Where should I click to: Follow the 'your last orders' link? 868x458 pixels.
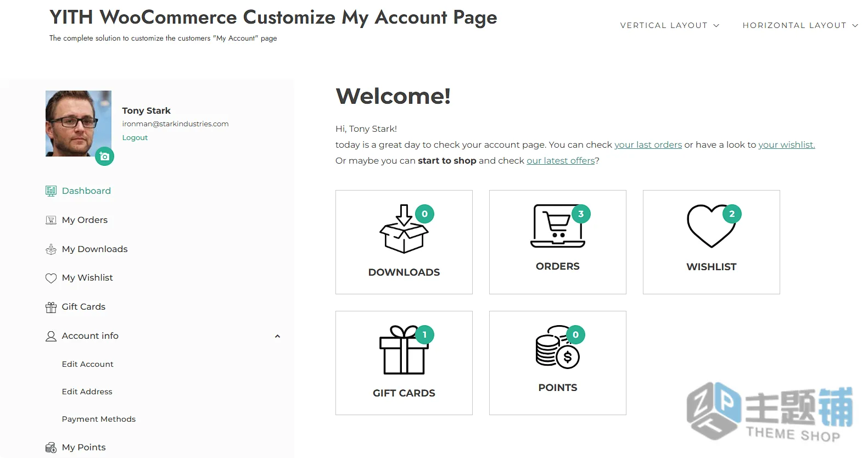[648, 144]
